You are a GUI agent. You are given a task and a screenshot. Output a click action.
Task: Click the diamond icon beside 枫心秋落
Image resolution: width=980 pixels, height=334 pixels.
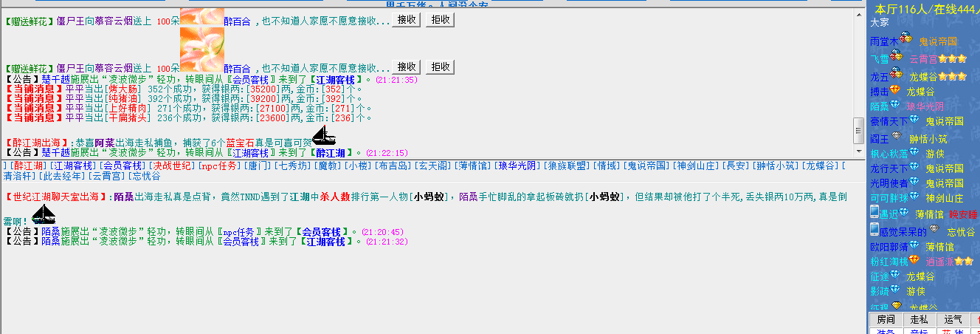coord(914,153)
